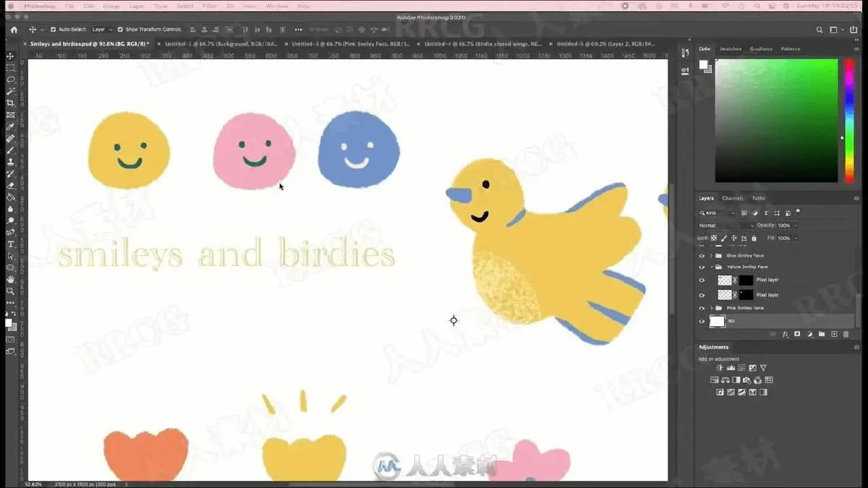Screen dimensions: 868x488
Task: Select the Crop tool
Action: [10, 103]
